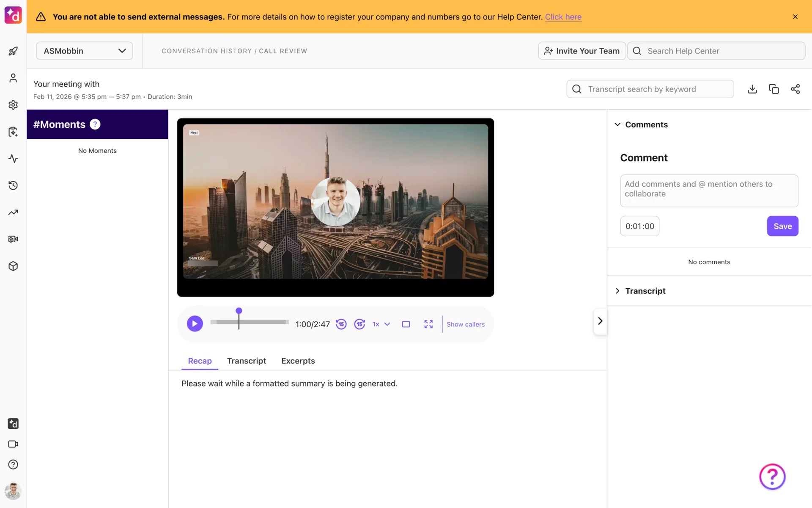Change the 1x playback speed
812x508 pixels.
pos(381,324)
